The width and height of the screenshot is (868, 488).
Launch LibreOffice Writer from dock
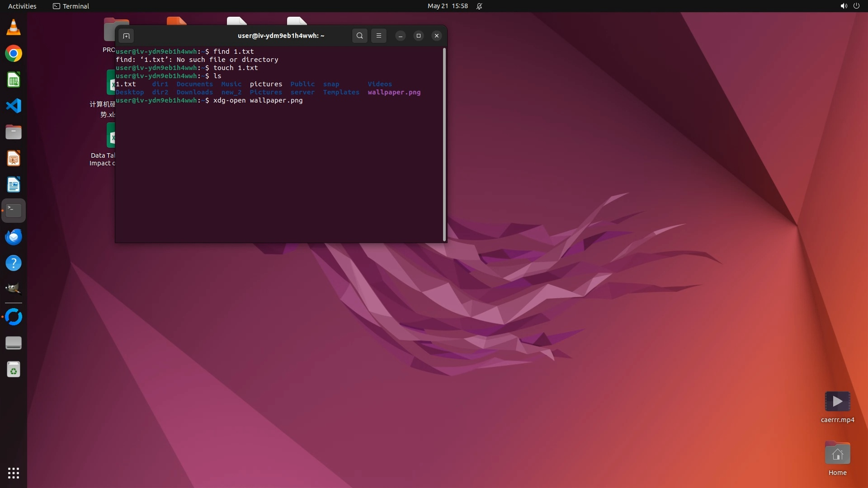(14, 185)
